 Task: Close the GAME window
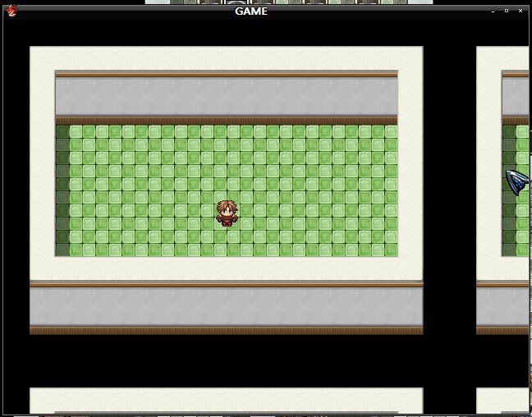click(521, 11)
